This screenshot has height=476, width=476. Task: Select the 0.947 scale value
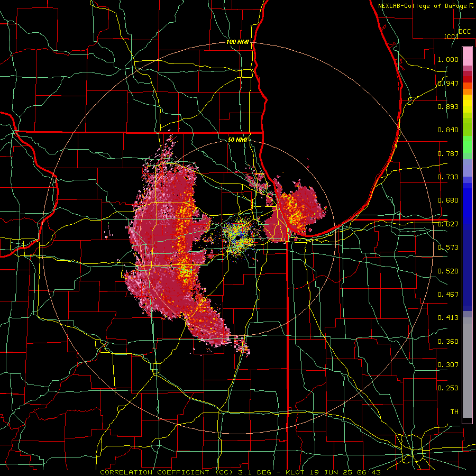click(448, 83)
